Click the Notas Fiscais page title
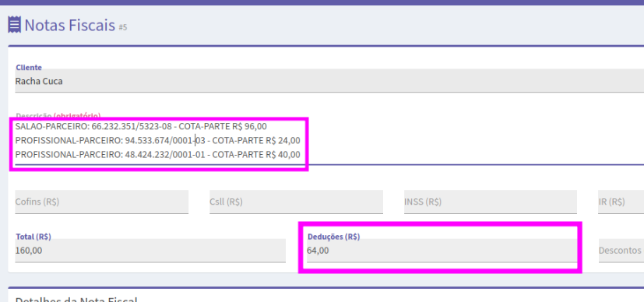This screenshot has width=644, height=302. pyautogui.click(x=70, y=25)
